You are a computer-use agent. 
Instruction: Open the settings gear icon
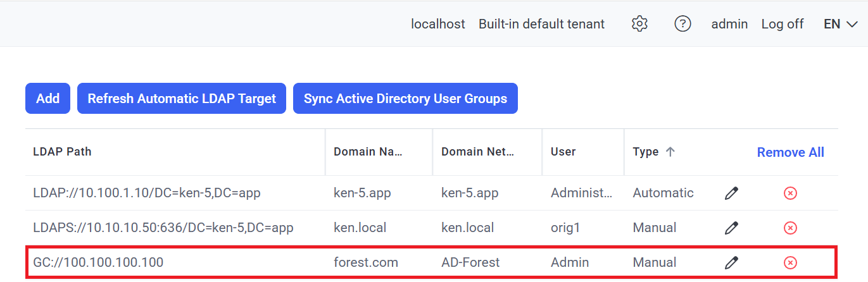click(x=639, y=24)
